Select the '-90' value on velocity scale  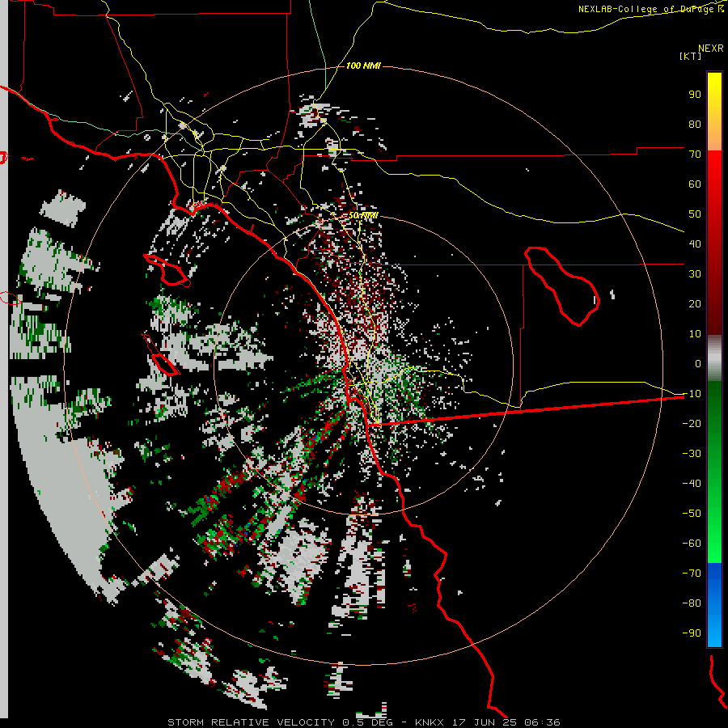[692, 633]
